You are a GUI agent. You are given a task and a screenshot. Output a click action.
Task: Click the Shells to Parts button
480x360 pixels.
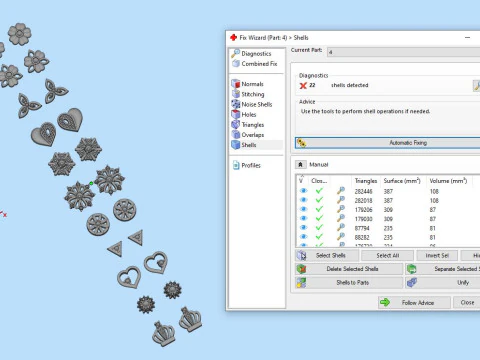click(x=349, y=283)
